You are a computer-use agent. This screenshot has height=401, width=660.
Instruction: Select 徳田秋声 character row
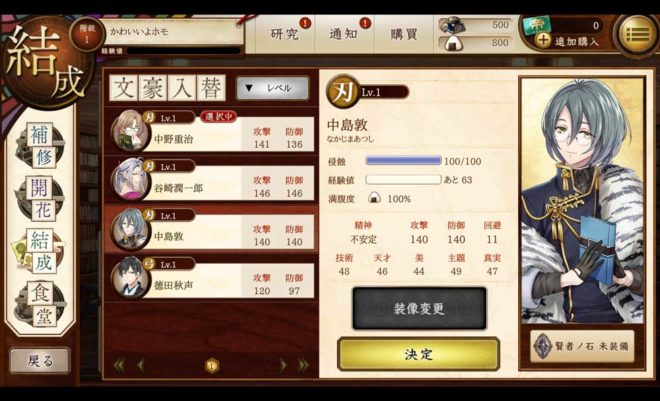(211, 279)
